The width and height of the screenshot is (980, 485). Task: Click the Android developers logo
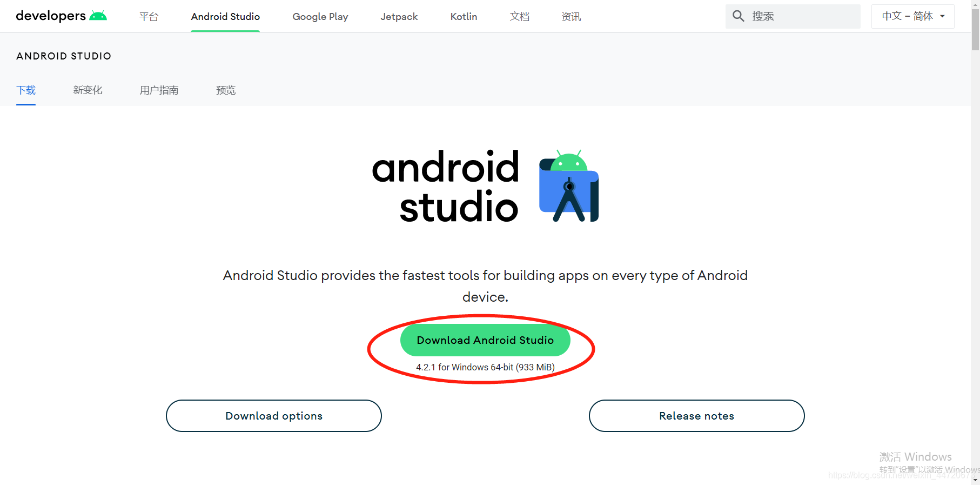coord(62,16)
